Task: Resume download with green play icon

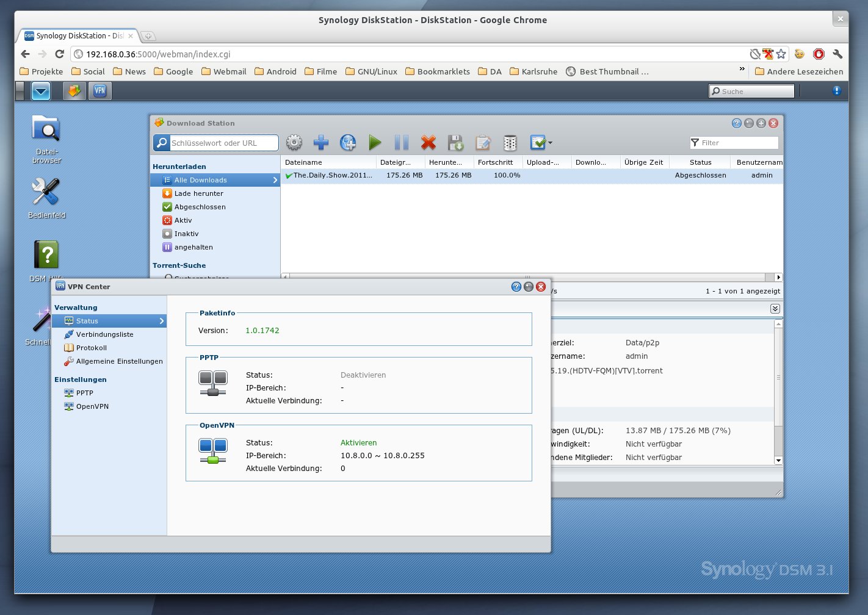Action: [375, 143]
